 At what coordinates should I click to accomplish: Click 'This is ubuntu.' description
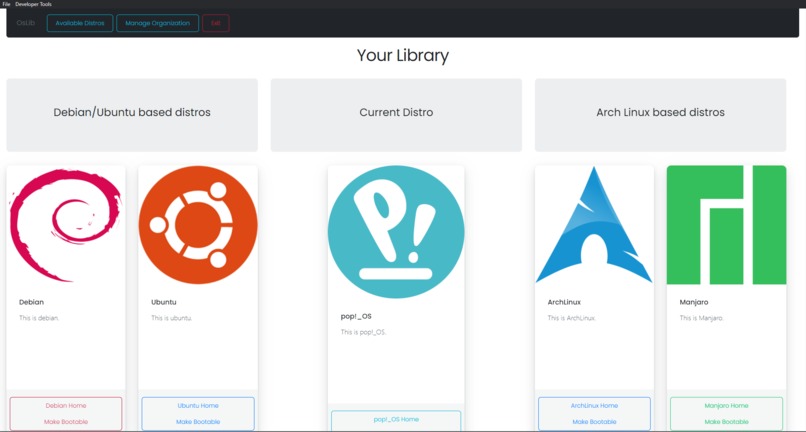tap(172, 318)
